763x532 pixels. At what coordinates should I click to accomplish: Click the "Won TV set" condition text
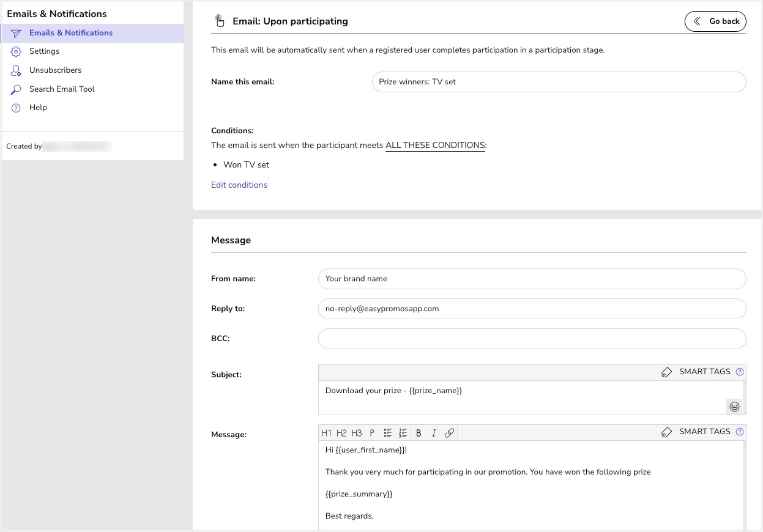pyautogui.click(x=246, y=165)
